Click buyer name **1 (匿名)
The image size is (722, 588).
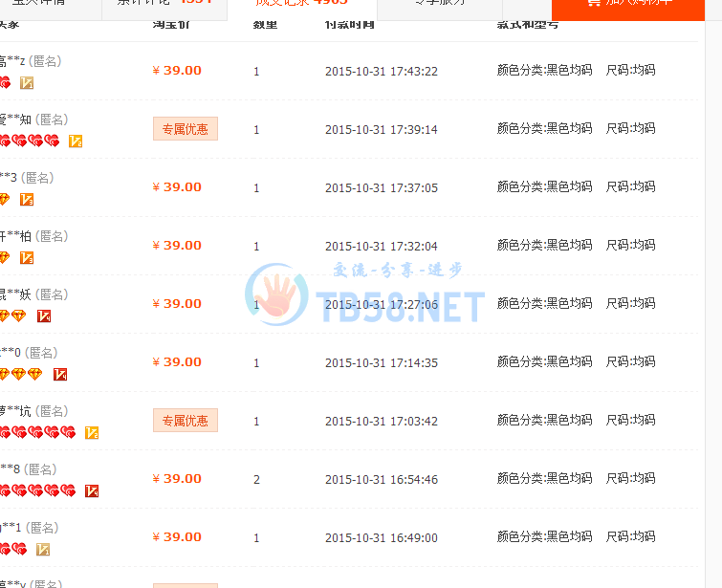coord(29,528)
